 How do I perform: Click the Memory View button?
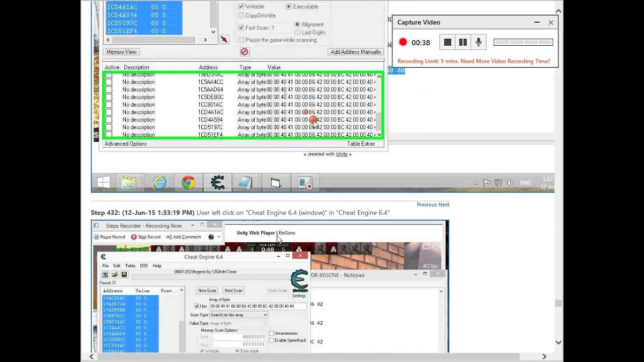coord(121,52)
